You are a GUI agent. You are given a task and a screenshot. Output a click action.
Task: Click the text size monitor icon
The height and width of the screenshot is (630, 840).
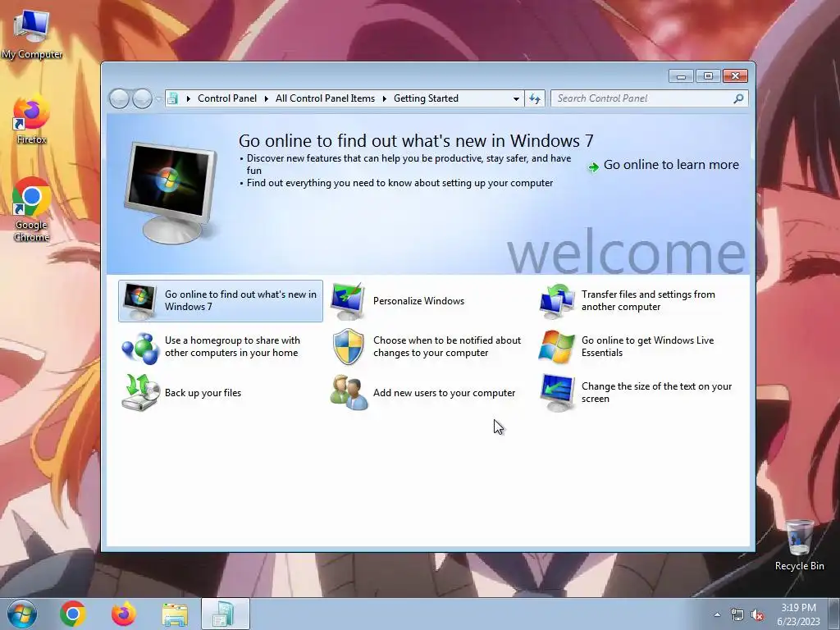click(557, 393)
